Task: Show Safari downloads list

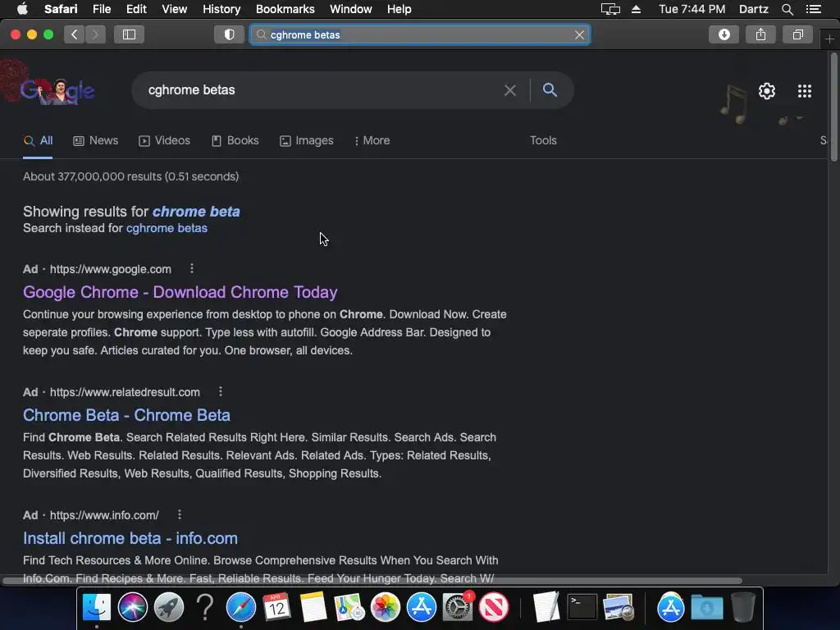Action: click(724, 34)
